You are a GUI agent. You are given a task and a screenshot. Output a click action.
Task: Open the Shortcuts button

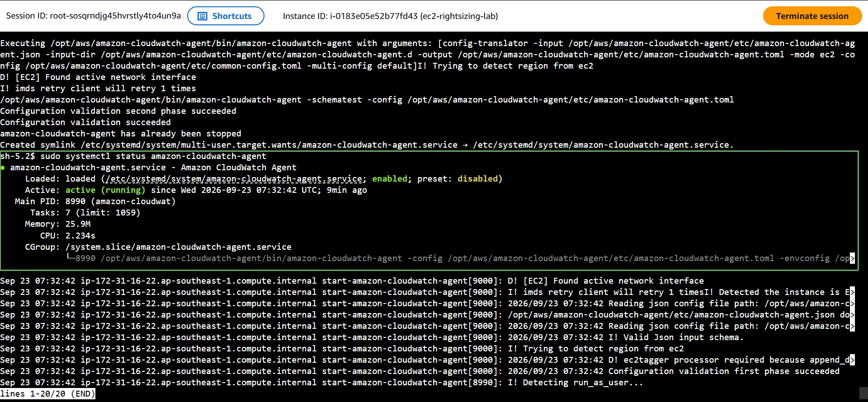[226, 16]
